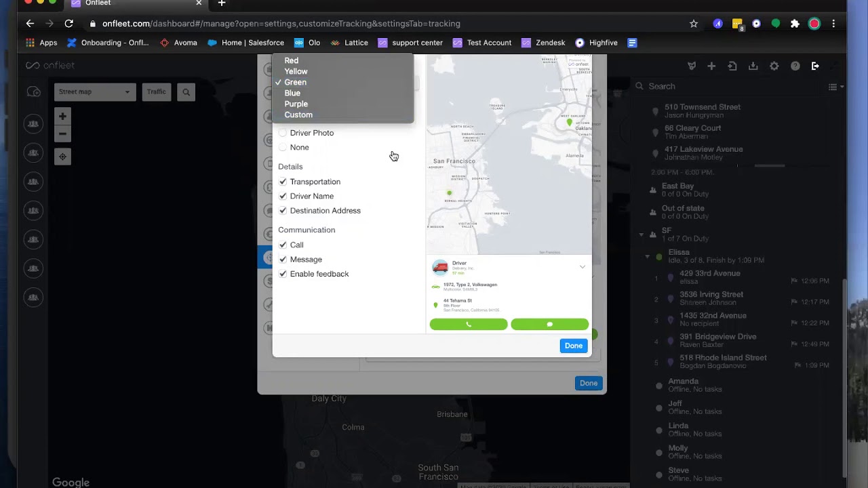Collapse the SF team group arrow
This screenshot has height=488, width=868.
click(642, 235)
